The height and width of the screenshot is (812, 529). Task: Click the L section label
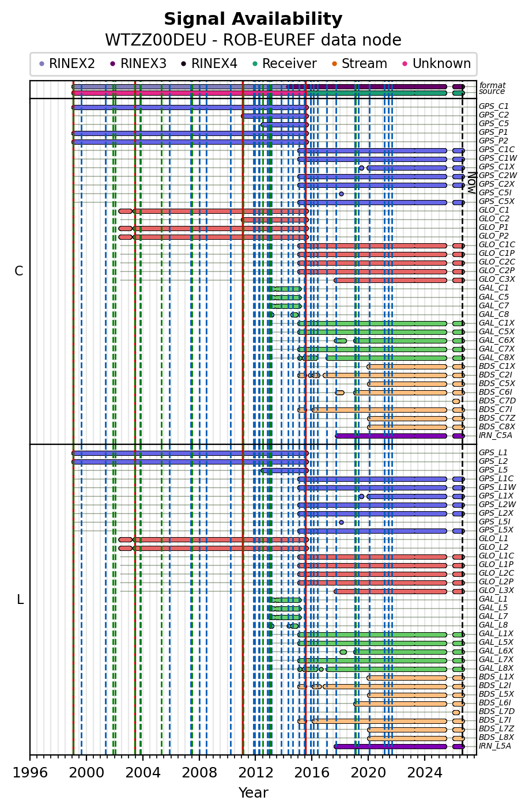click(20, 600)
